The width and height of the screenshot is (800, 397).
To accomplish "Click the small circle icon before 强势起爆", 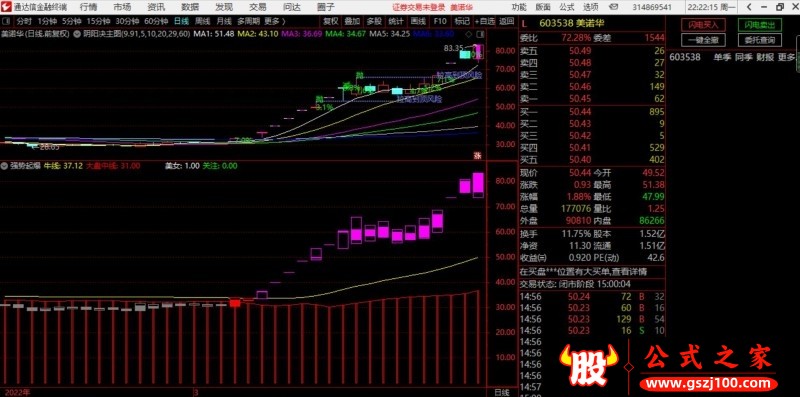I will 5,166.
